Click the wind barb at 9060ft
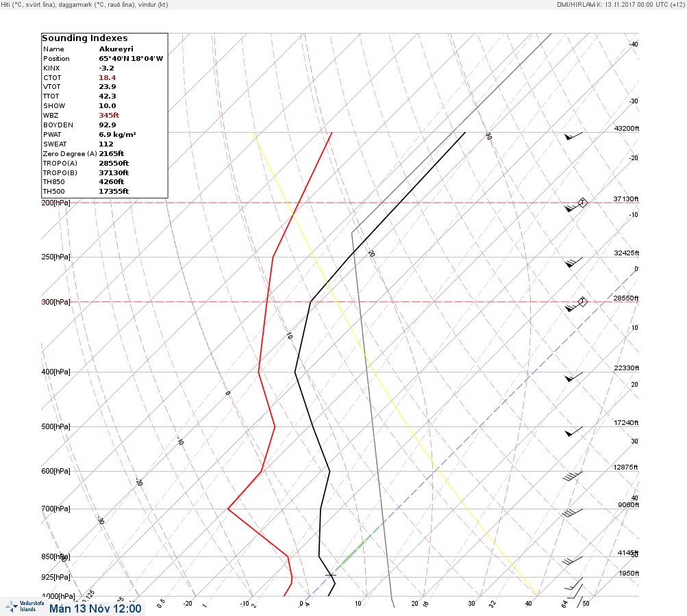 [573, 513]
